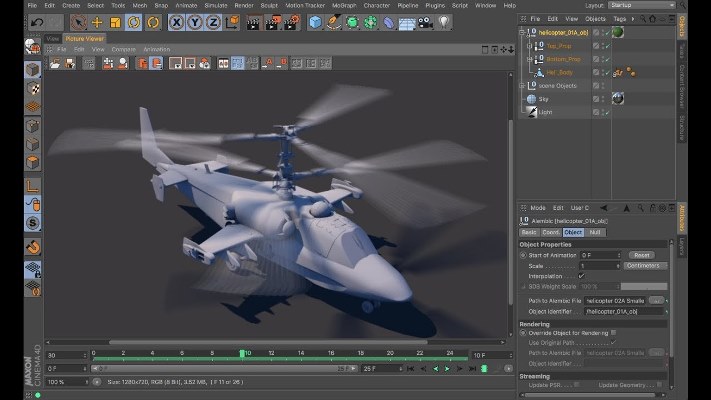Add a Camera object

point(425,22)
